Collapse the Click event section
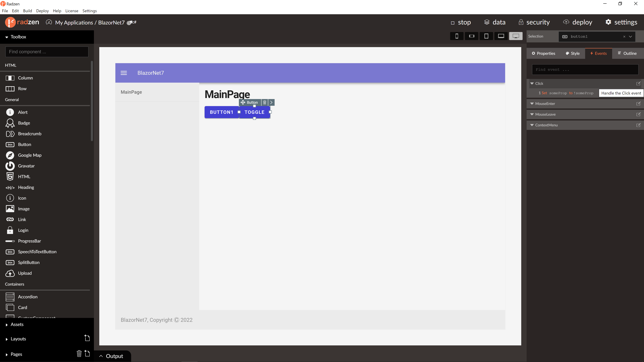Viewport: 644px width, 362px height. (x=532, y=83)
